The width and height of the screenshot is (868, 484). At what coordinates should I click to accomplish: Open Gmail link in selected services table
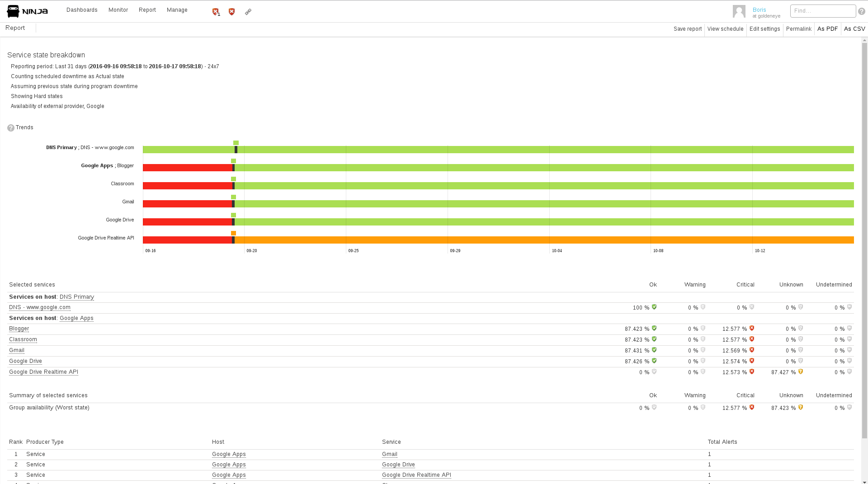pos(17,350)
